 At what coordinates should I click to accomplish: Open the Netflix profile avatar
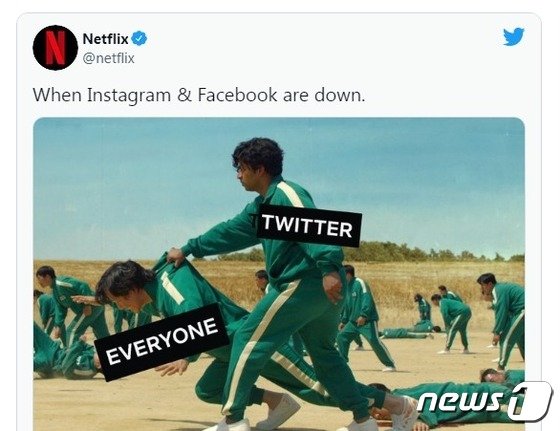click(55, 47)
